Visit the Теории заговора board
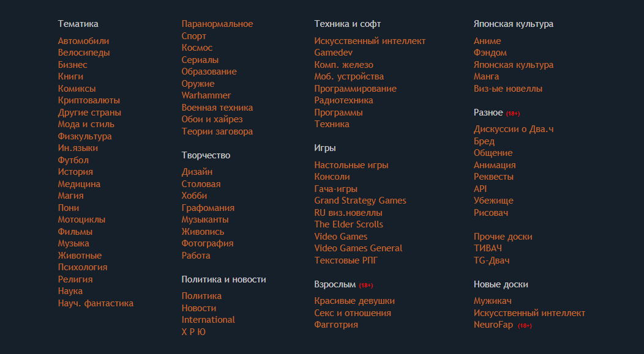This screenshot has height=354, width=644. click(217, 131)
